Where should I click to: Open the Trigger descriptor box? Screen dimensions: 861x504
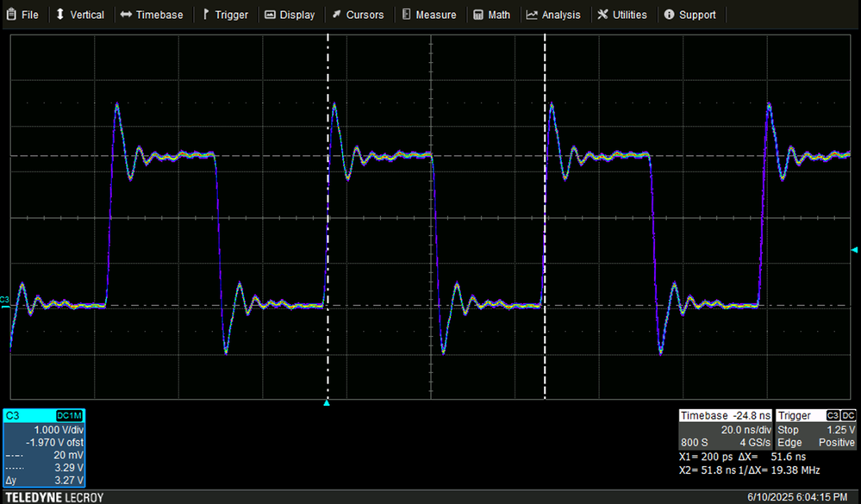pos(816,429)
